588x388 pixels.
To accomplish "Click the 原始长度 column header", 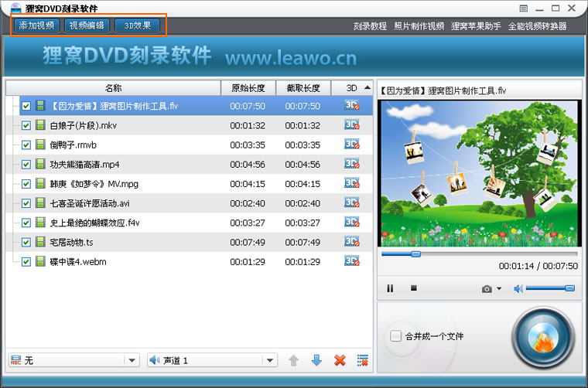I will click(248, 88).
